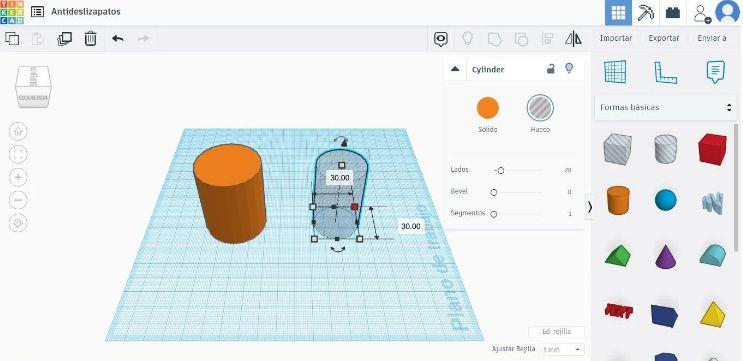The width and height of the screenshot is (743, 361).
Task: Adjust the Bevel slider handle
Action: [494, 192]
